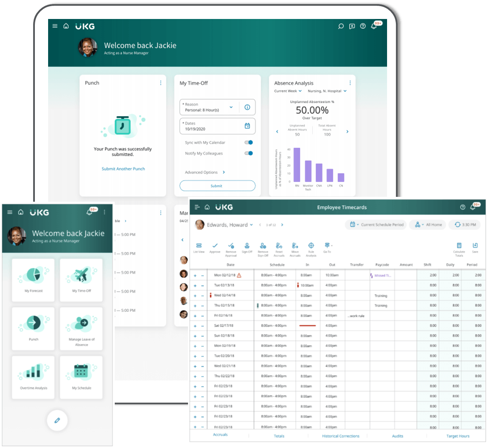This screenshot has height=448, width=489.
Task: Expand Current Week dropdown in Absence Analysis
Action: point(288,91)
